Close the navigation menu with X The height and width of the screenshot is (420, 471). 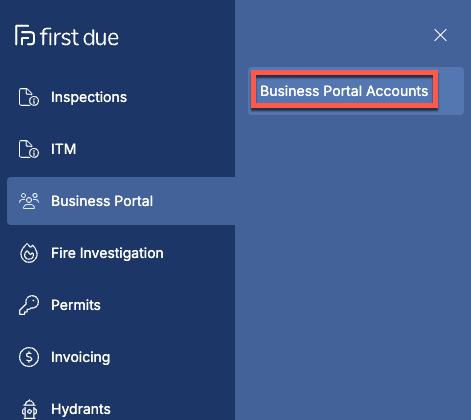pyautogui.click(x=440, y=35)
